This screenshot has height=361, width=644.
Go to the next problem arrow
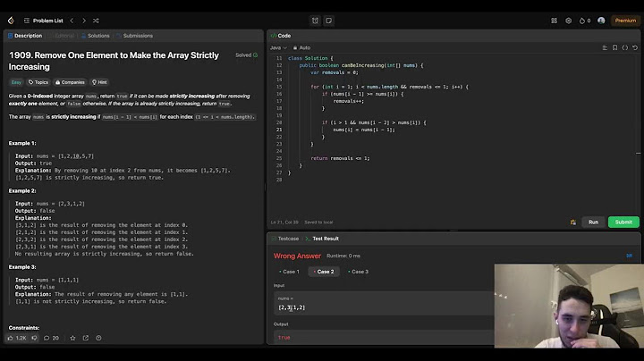click(84, 21)
